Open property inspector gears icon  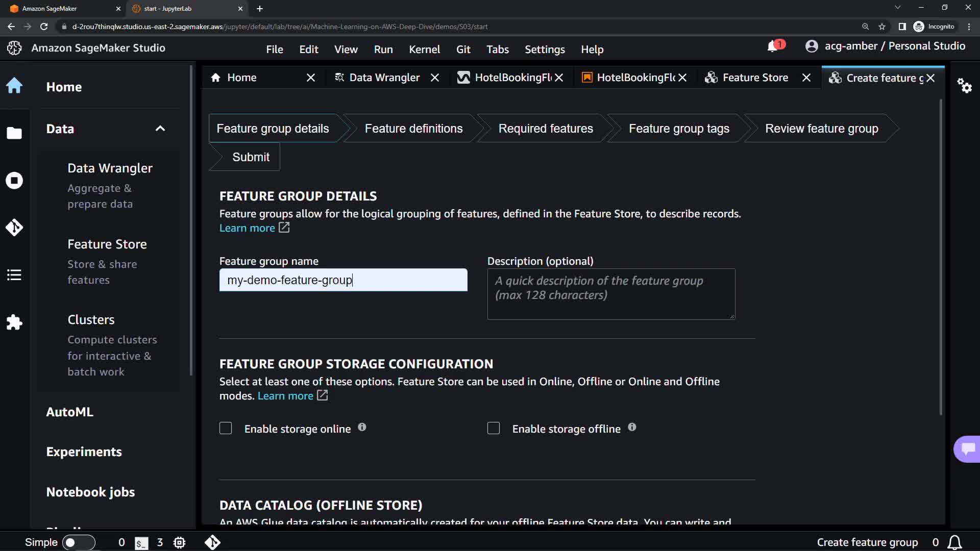(964, 85)
